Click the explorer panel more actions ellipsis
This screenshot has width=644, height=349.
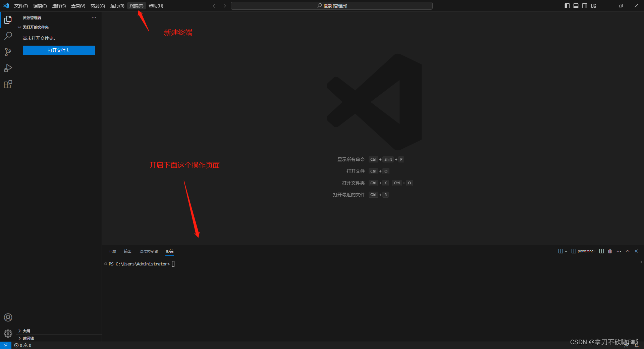94,18
